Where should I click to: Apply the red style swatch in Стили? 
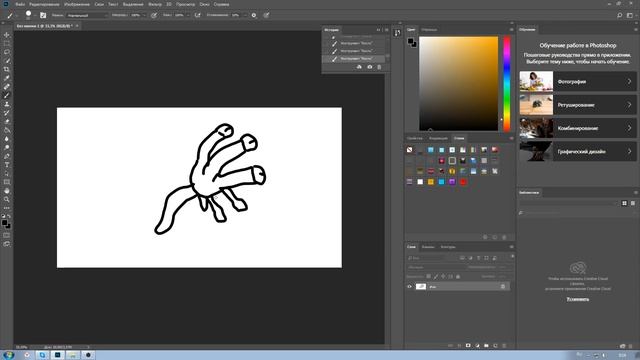coord(463,182)
